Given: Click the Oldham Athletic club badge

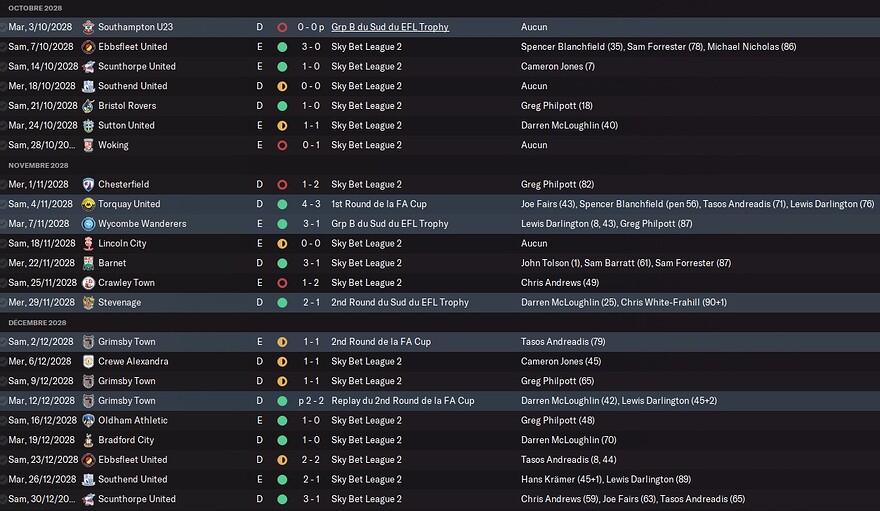Looking at the screenshot, I should 88,420.
